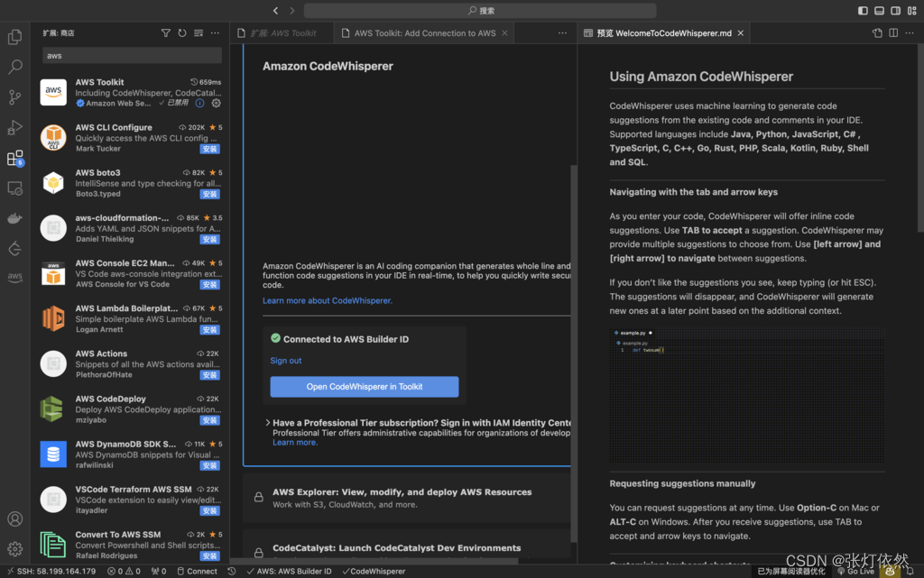This screenshot has height=578, width=924.
Task: Click Open CodeWhisperer in Toolkit button
Action: (365, 387)
